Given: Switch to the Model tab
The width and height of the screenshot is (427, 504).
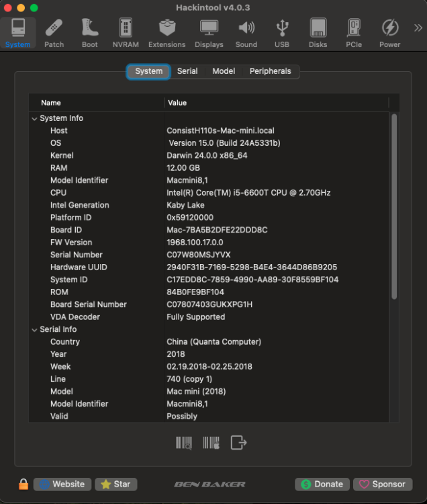Looking at the screenshot, I should pyautogui.click(x=224, y=71).
